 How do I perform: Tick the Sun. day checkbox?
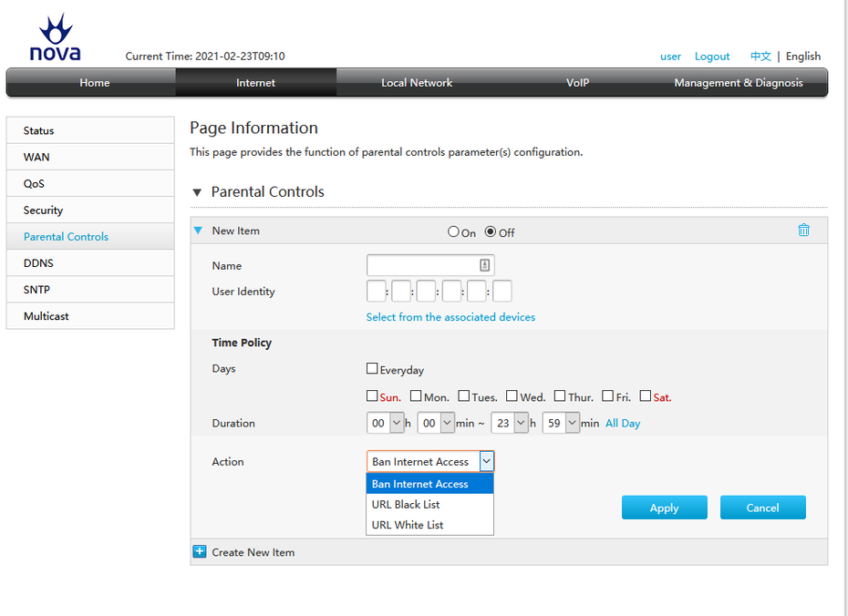(x=372, y=395)
